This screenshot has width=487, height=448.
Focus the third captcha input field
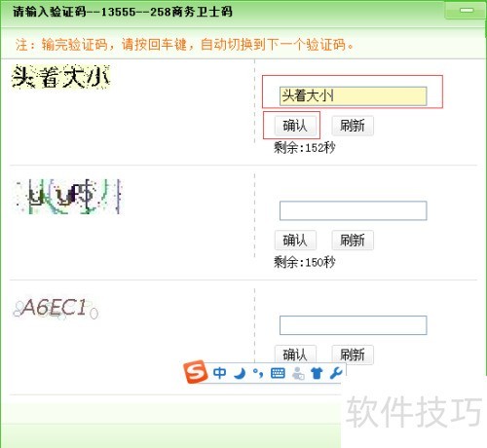pos(353,325)
